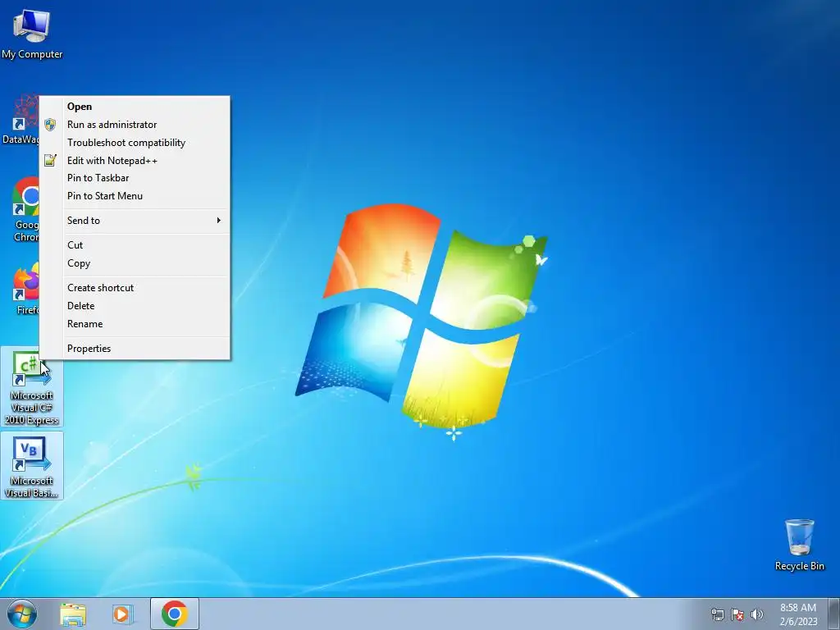Expand the Send to submenu arrow

click(x=218, y=220)
